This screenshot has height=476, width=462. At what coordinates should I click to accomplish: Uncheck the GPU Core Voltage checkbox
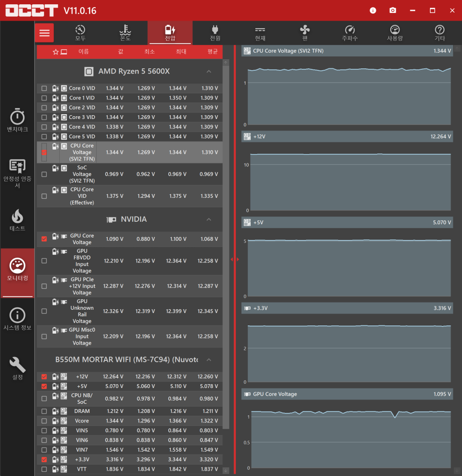[x=44, y=239]
